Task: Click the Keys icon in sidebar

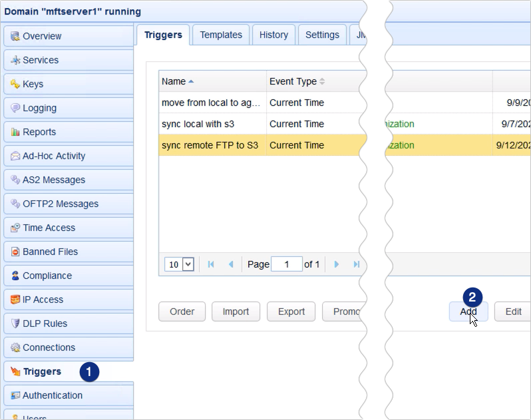Action: pos(15,84)
